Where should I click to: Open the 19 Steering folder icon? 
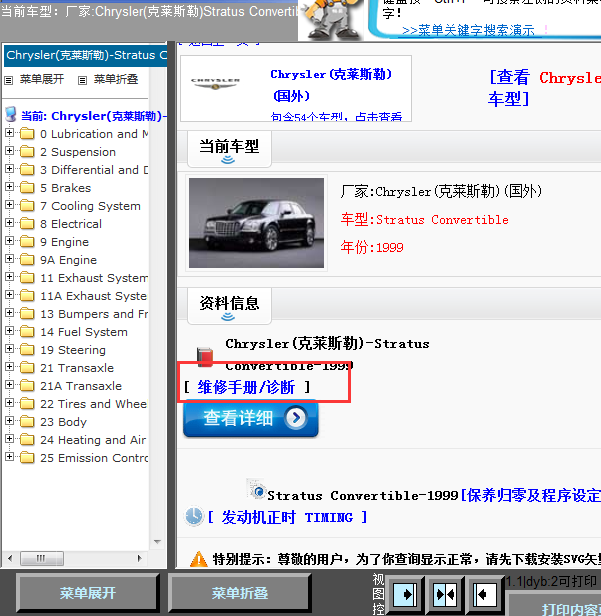click(x=27, y=350)
